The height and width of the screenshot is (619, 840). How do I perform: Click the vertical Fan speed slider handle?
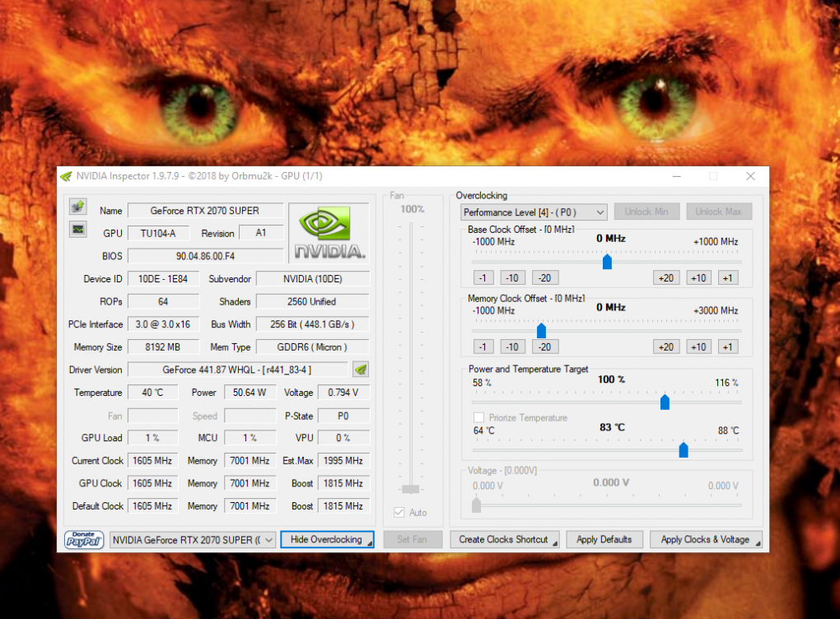point(410,489)
